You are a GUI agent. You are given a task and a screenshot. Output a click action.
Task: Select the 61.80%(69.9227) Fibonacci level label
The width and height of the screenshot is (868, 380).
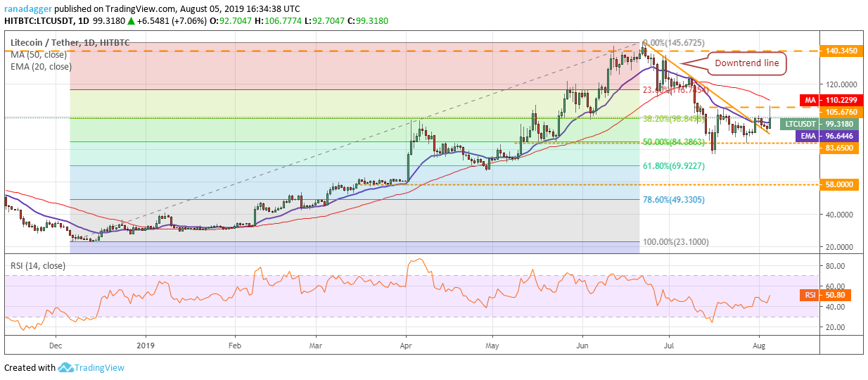point(673,165)
